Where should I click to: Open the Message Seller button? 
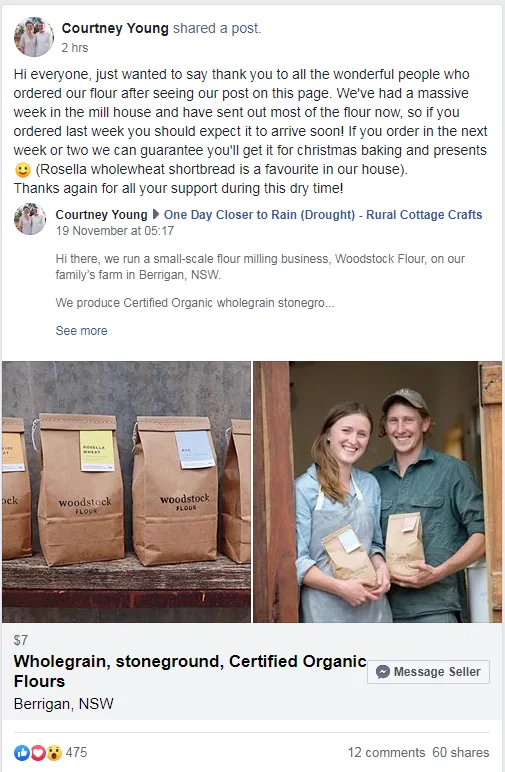tap(428, 672)
